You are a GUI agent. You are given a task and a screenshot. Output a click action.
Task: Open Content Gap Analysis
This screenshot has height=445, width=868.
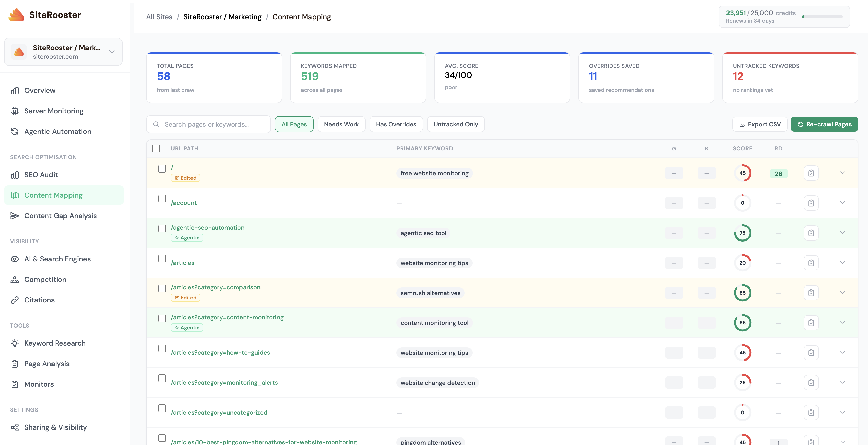(x=60, y=216)
